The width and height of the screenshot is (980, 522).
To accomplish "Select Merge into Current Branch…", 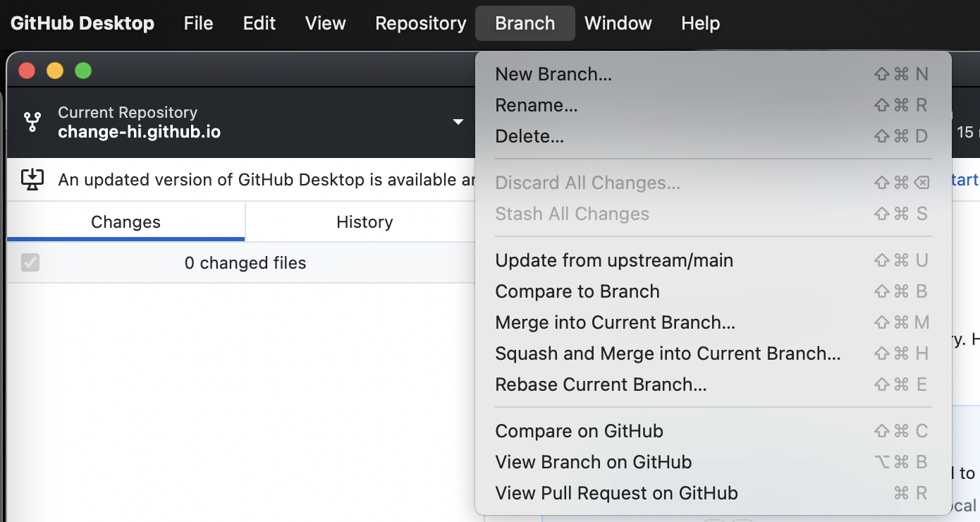I will click(x=713, y=322).
